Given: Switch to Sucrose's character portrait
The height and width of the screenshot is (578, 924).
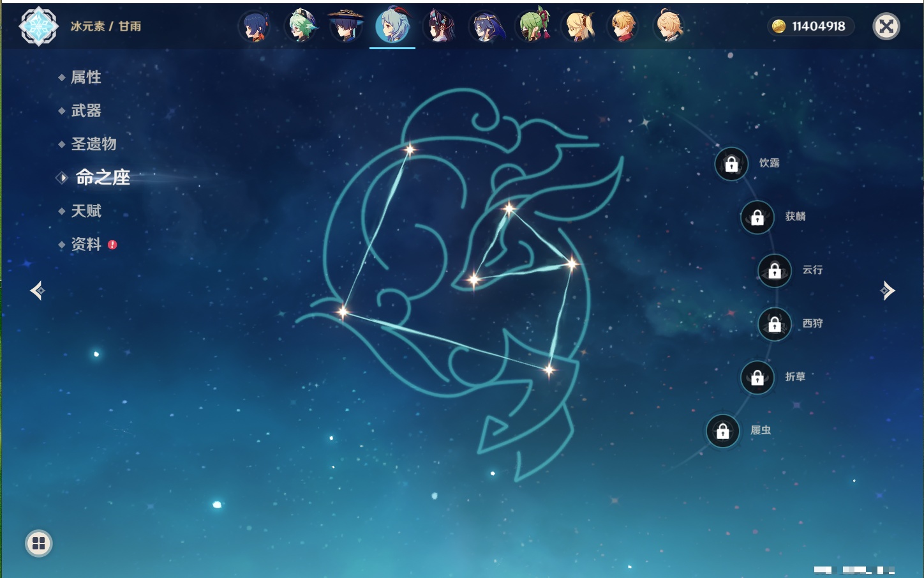Looking at the screenshot, I should [x=301, y=27].
